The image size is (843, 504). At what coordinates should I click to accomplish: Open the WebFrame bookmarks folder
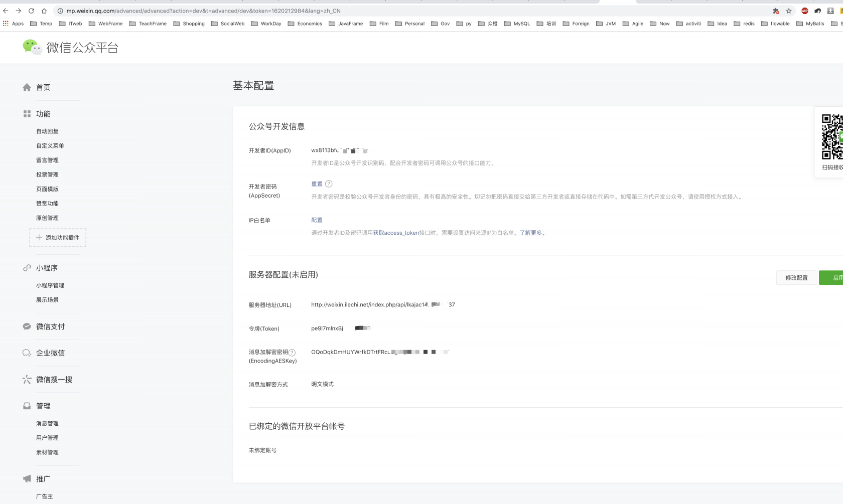click(x=105, y=24)
